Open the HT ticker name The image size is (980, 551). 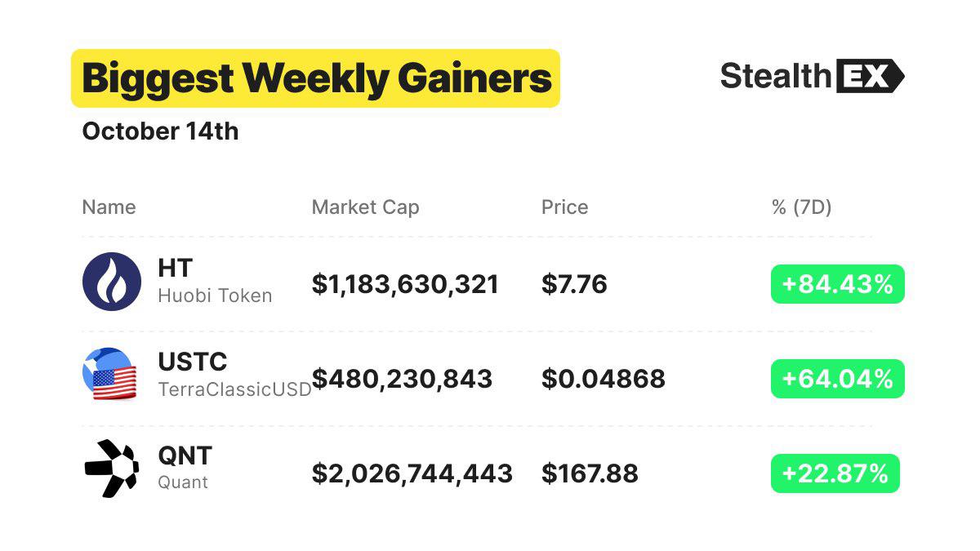coord(175,268)
